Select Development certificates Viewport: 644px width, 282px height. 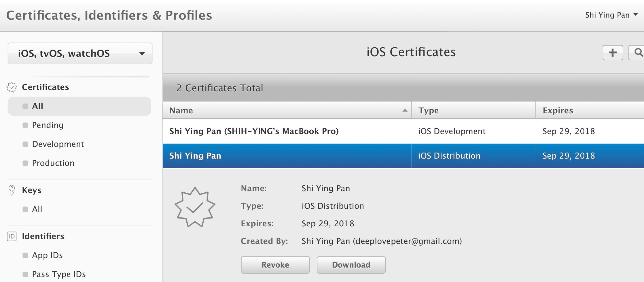click(58, 144)
